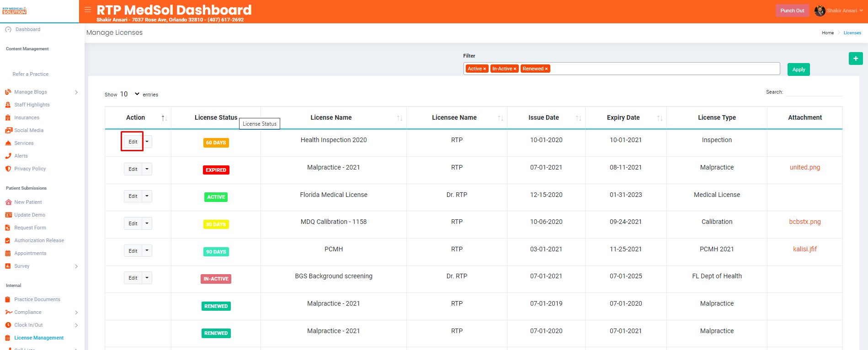868x350 pixels.
Task: Click the Appointments calendar icon
Action: [x=8, y=253]
